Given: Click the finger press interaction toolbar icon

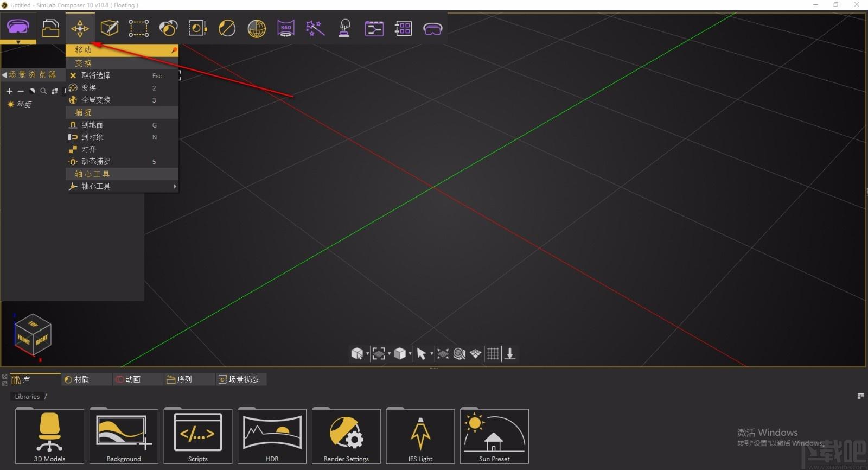Looking at the screenshot, I should [344, 28].
